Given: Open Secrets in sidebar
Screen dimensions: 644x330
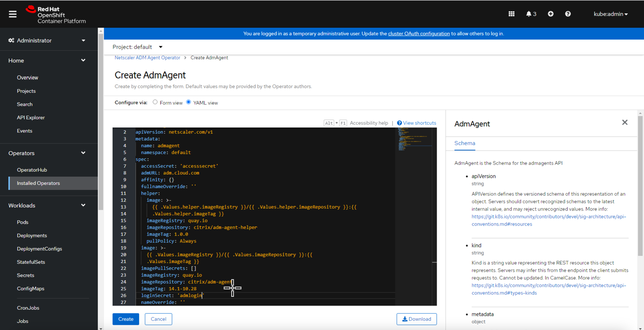Looking at the screenshot, I should 25,275.
